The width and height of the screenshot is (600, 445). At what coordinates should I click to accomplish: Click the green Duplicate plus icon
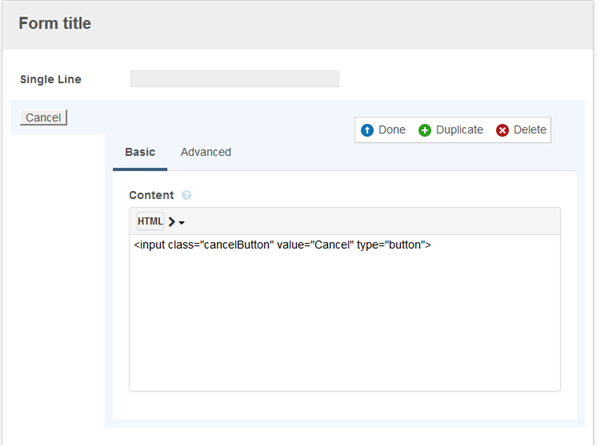[x=425, y=131]
